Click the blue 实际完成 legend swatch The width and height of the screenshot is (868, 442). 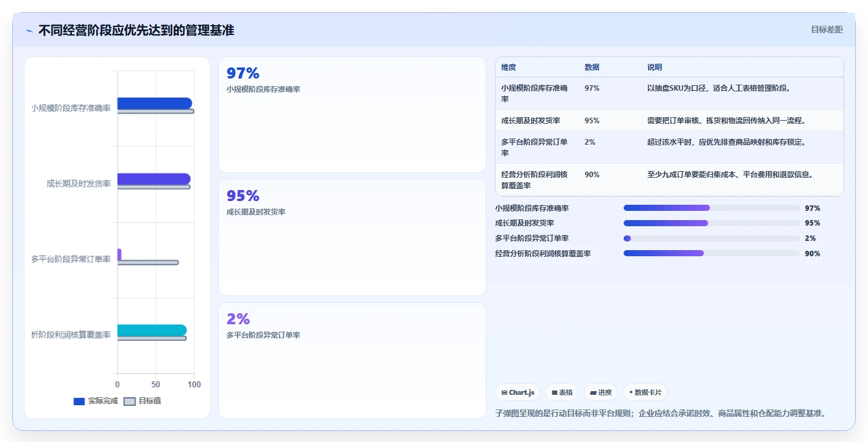click(79, 402)
